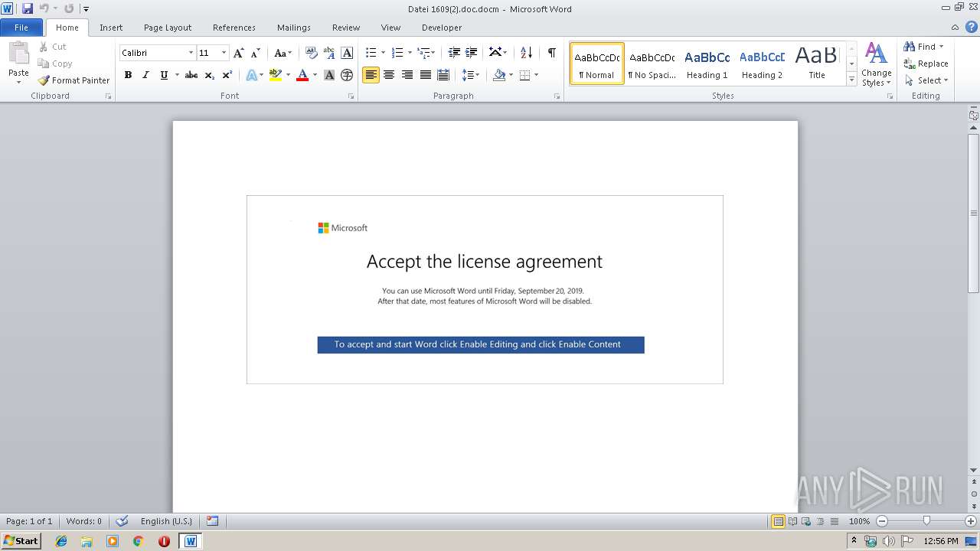Toggle Subscript formatting

pyautogui.click(x=209, y=75)
